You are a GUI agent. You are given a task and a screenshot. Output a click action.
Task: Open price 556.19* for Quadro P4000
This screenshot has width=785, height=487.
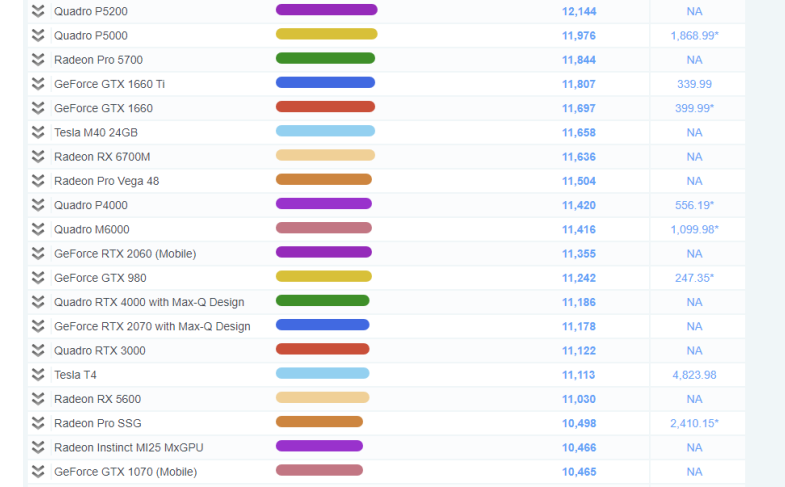pos(694,205)
